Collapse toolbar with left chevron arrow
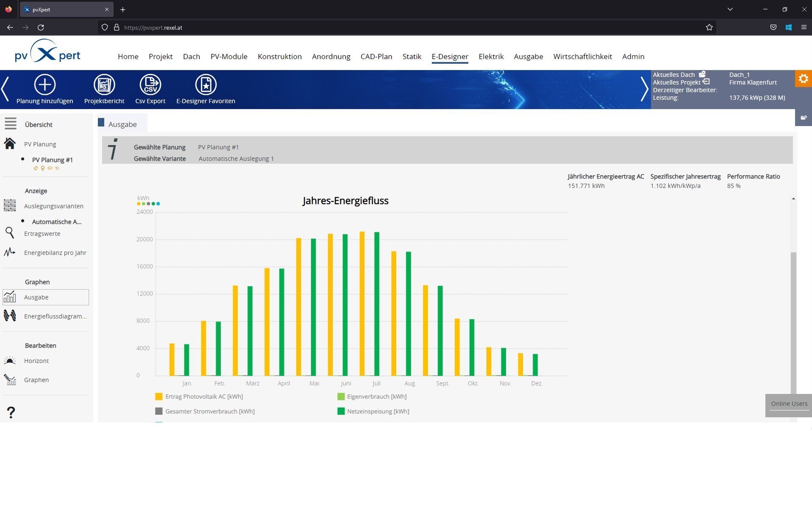Screen dimensions: 812x509 5,89
